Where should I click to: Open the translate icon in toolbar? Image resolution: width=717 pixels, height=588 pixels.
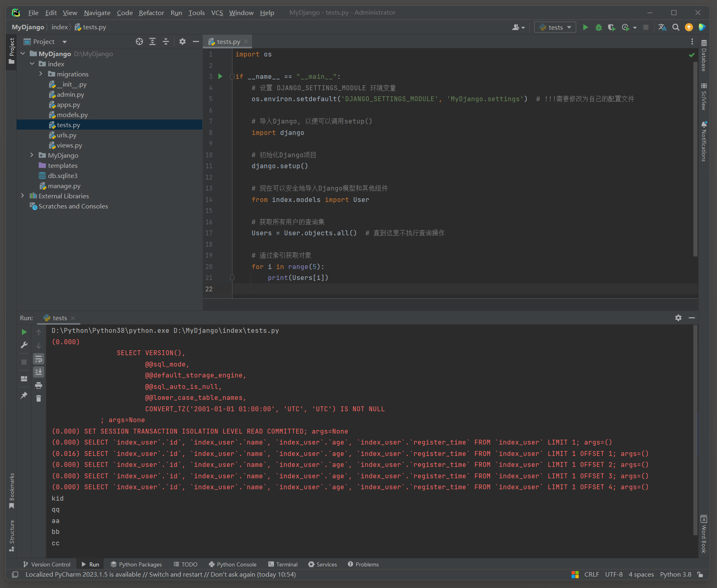click(x=662, y=27)
